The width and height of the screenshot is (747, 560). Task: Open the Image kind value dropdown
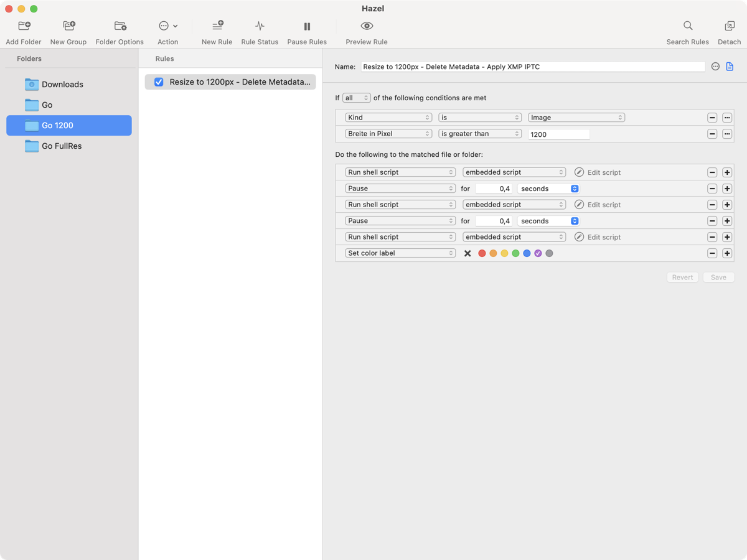click(x=576, y=118)
